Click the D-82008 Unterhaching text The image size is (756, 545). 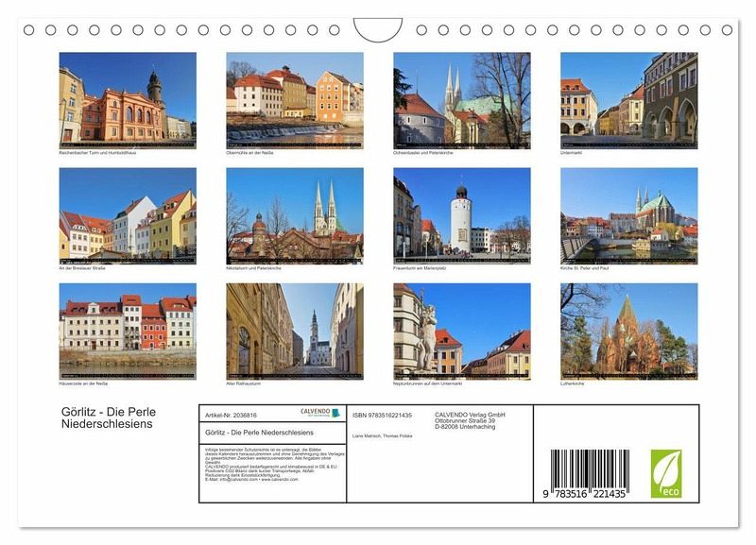465,426
